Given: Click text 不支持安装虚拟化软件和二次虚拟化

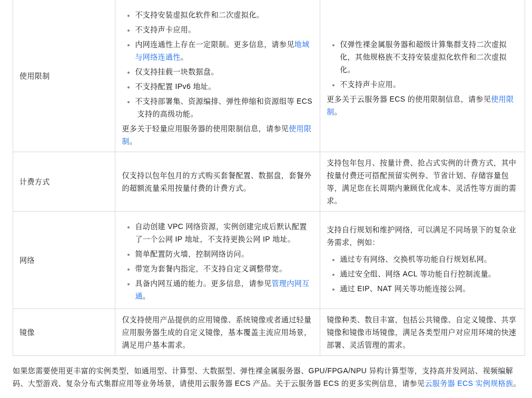Looking at the screenshot, I should (x=198, y=15).
